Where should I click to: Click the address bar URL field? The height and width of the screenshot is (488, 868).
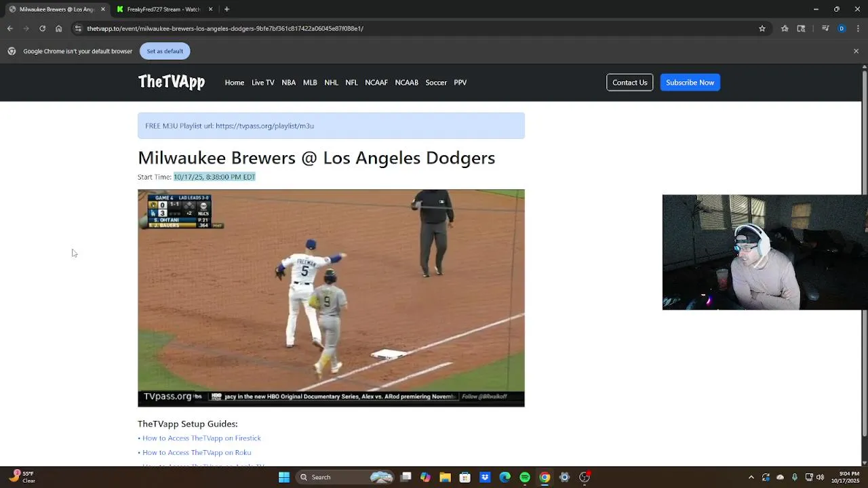[x=420, y=28]
